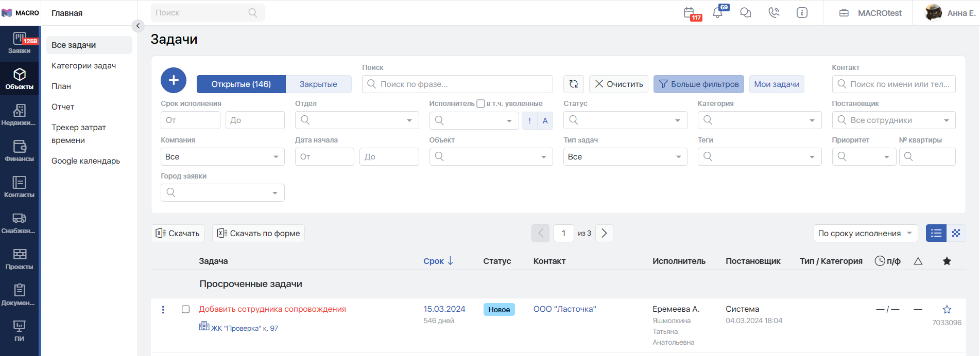Select checkbox for Добавить сотрудника сопровождения task

pyautogui.click(x=185, y=309)
